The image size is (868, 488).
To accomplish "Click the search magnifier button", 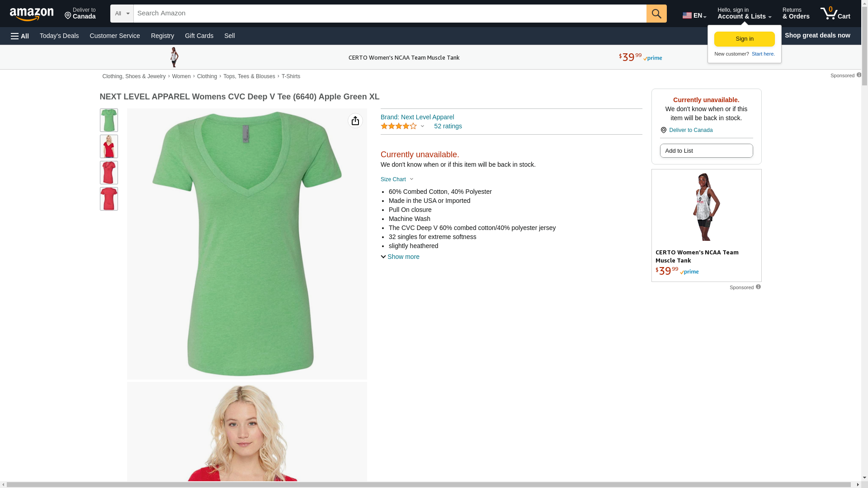I will [656, 14].
